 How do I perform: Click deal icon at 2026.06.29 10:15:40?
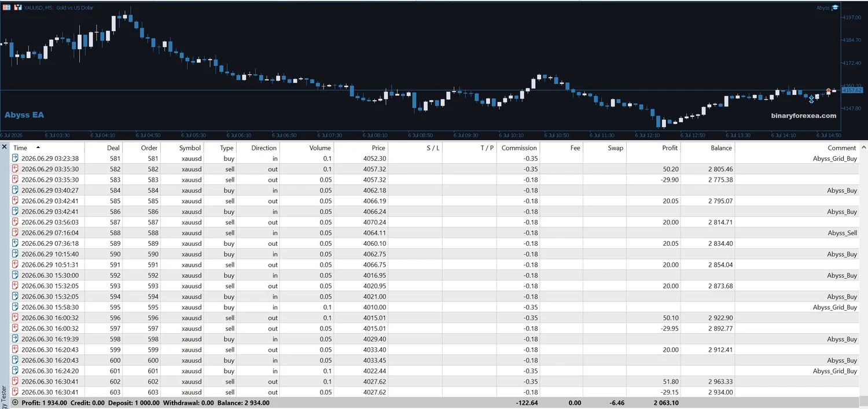click(x=16, y=254)
